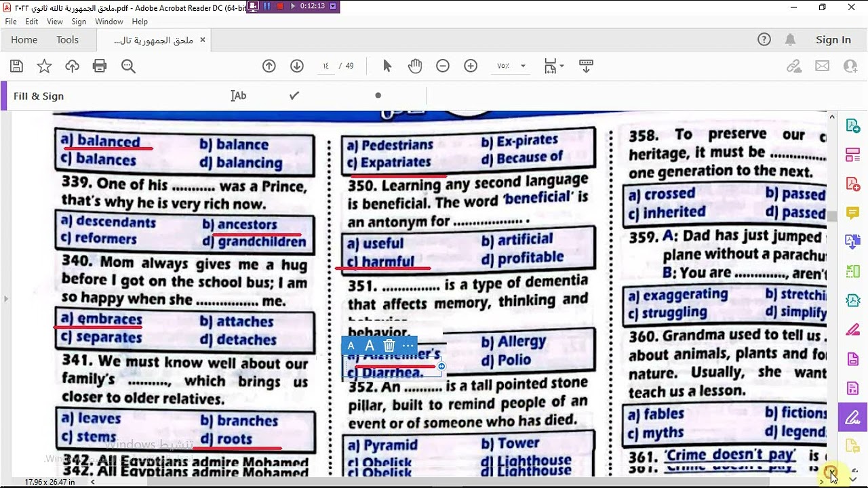Open the pink pen Redact tool
868x488 pixels.
852,329
